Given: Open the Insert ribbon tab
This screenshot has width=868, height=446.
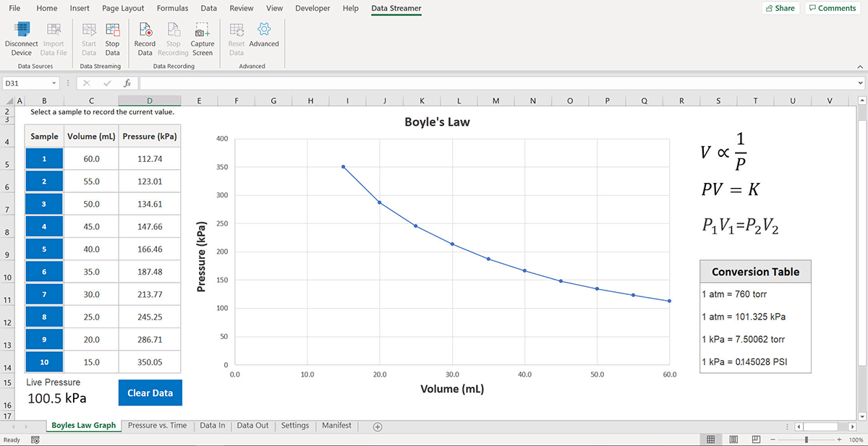Looking at the screenshot, I should [80, 9].
